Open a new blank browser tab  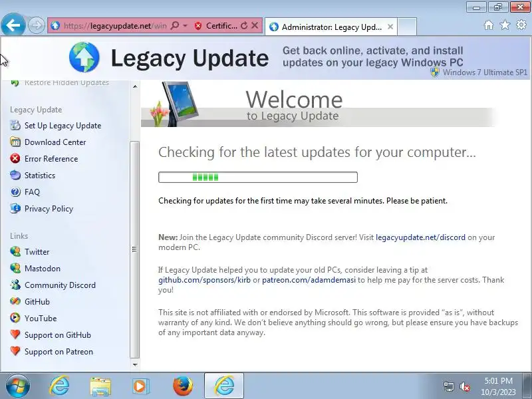click(407, 27)
